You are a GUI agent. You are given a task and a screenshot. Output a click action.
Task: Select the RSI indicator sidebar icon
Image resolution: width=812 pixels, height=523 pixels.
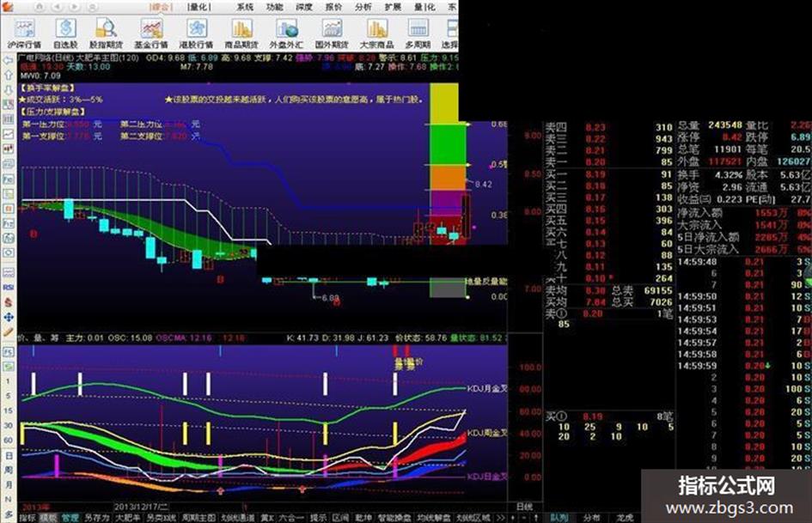click(x=9, y=287)
